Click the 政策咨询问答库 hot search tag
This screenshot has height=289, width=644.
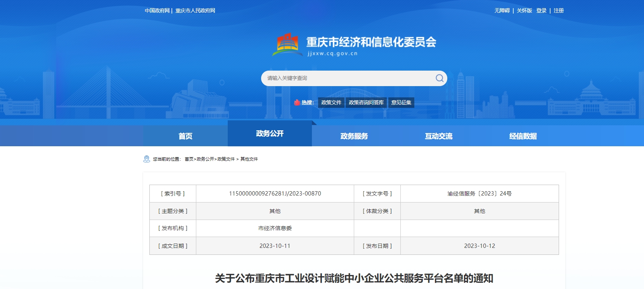click(x=366, y=102)
